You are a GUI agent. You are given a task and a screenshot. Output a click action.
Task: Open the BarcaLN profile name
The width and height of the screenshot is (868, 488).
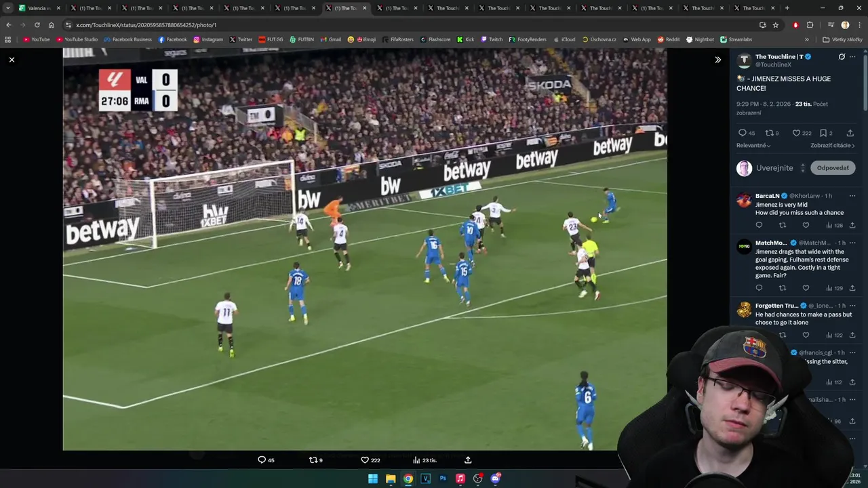[767, 196]
